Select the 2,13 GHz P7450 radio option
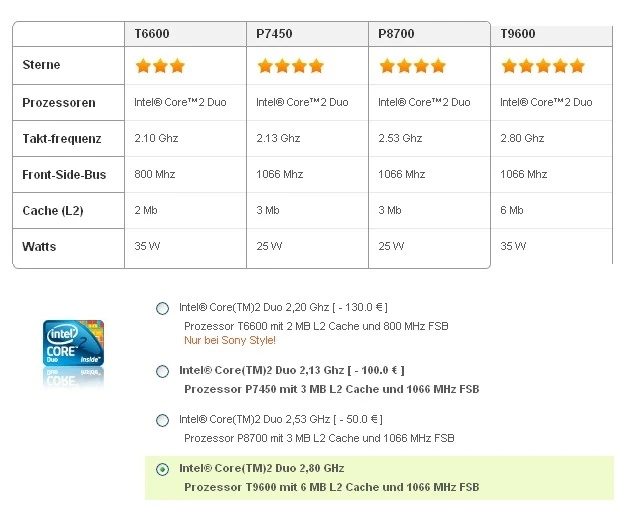Image resolution: width=627 pixels, height=507 pixels. [x=163, y=371]
